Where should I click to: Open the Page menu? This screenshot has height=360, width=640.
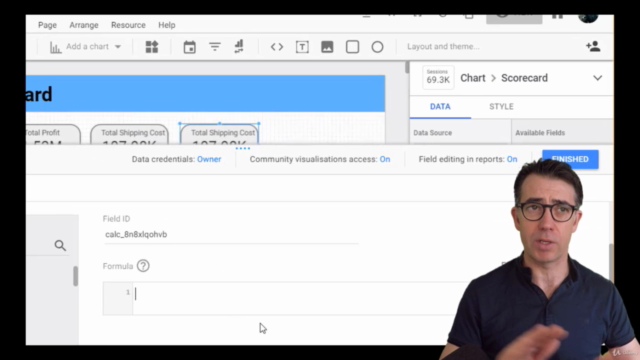[47, 25]
